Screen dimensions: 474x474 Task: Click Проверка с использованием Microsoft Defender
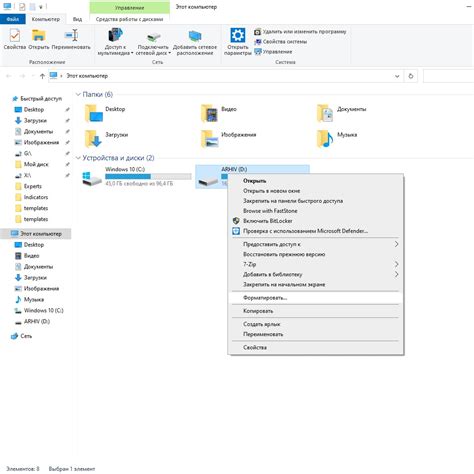click(x=305, y=231)
